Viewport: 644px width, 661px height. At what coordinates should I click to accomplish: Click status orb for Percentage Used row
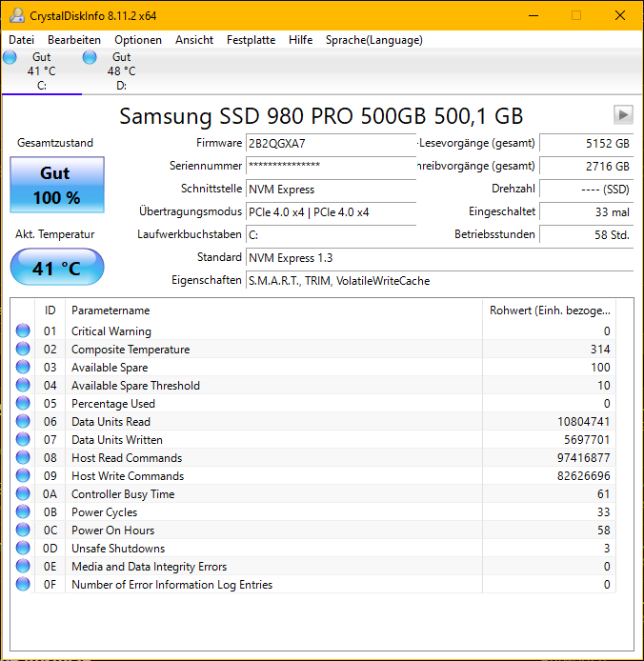(23, 404)
